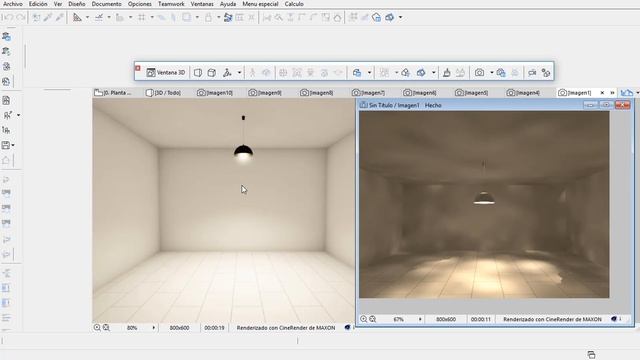Open the Calculo menu
The image size is (640, 360).
pos(294,4)
